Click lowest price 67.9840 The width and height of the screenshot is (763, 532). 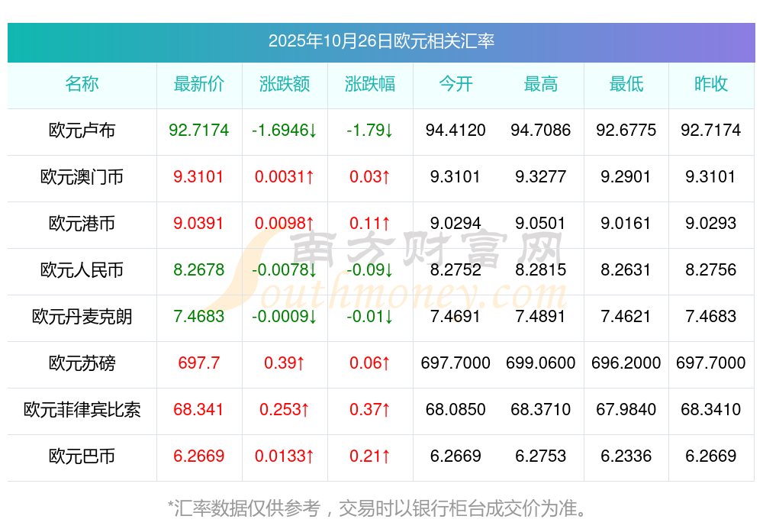626,409
